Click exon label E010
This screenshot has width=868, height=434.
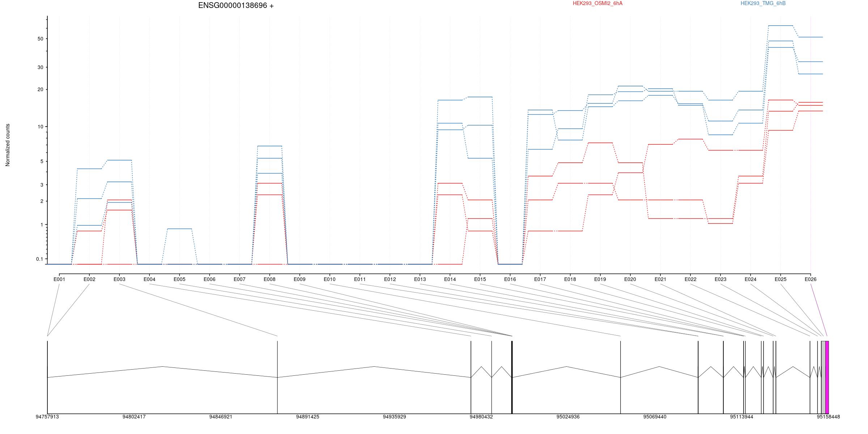(329, 279)
